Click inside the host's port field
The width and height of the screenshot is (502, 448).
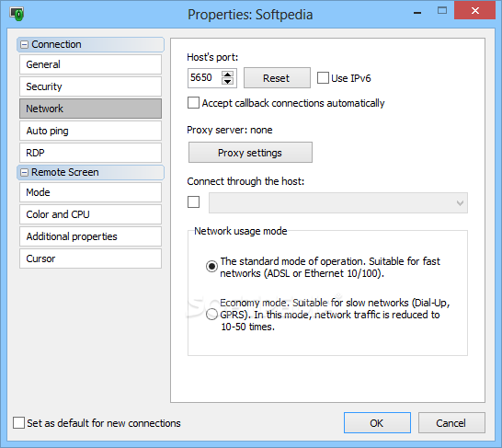coord(205,78)
